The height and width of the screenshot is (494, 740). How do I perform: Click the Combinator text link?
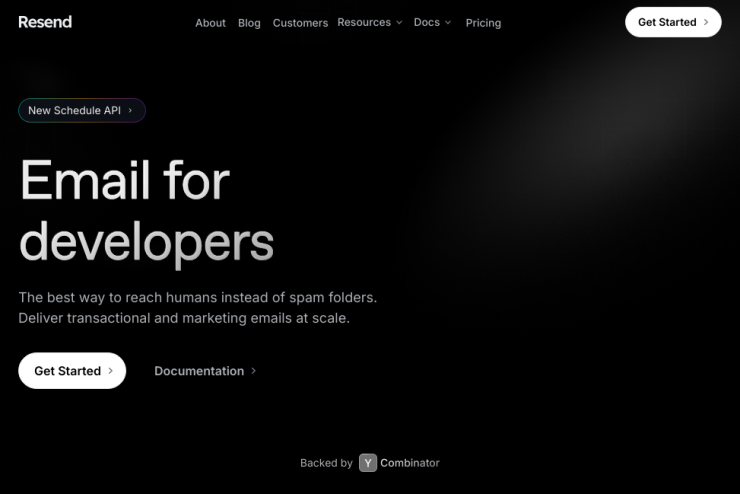[x=410, y=463]
